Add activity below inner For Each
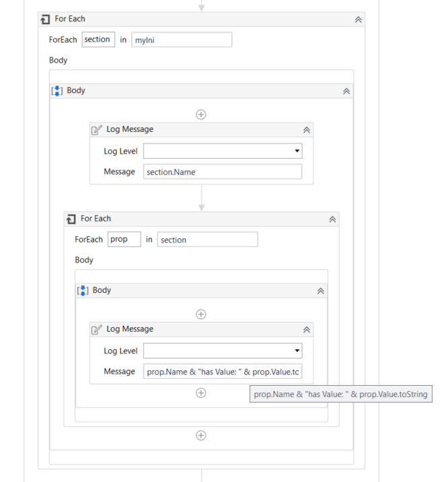 [x=201, y=436]
